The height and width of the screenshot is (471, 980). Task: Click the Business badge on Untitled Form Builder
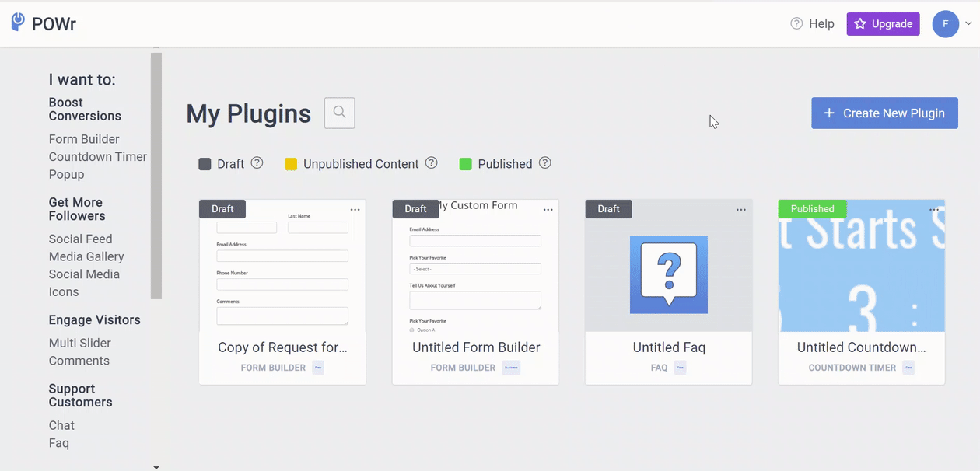(x=511, y=368)
